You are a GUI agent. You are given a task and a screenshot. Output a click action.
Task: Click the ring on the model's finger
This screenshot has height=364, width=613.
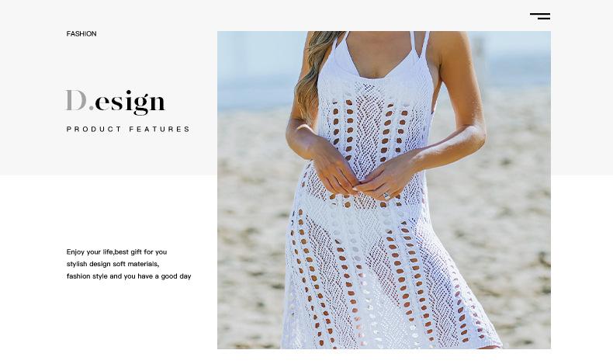point(386,195)
